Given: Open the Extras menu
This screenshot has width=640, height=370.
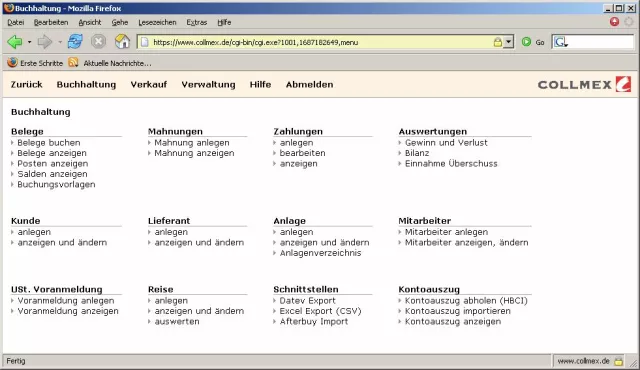Looking at the screenshot, I should click(197, 22).
